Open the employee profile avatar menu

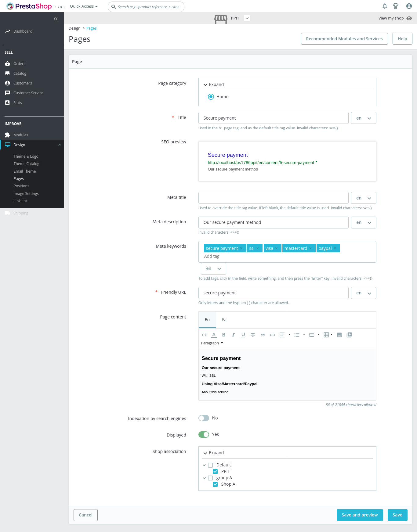click(409, 6)
